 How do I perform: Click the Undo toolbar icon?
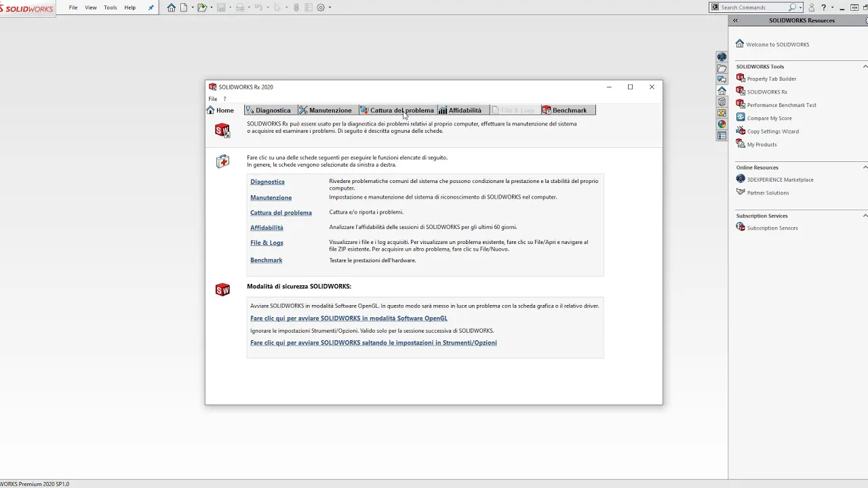click(258, 7)
